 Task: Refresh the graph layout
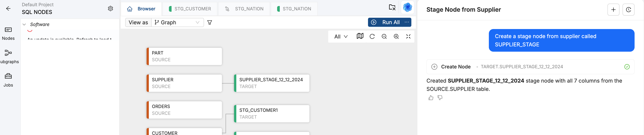[x=372, y=36]
